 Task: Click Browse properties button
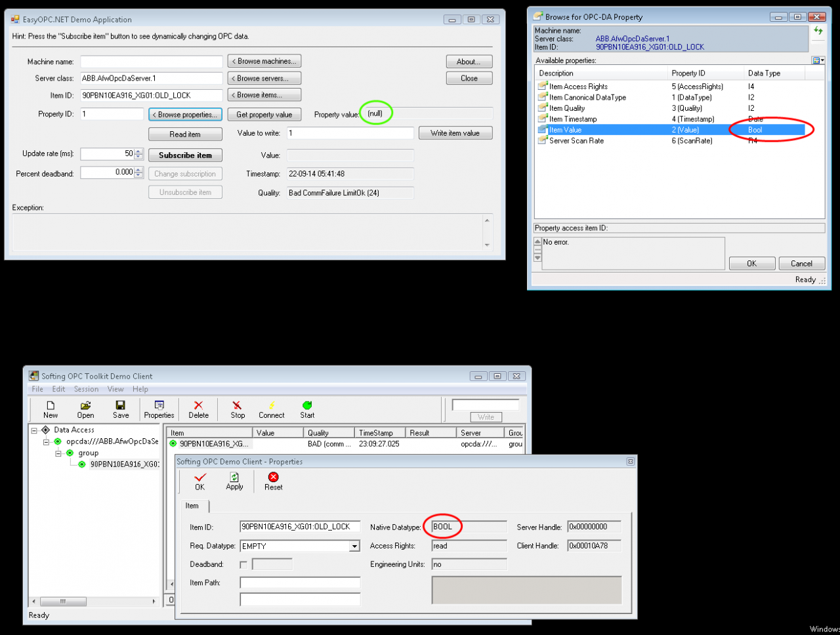point(186,115)
